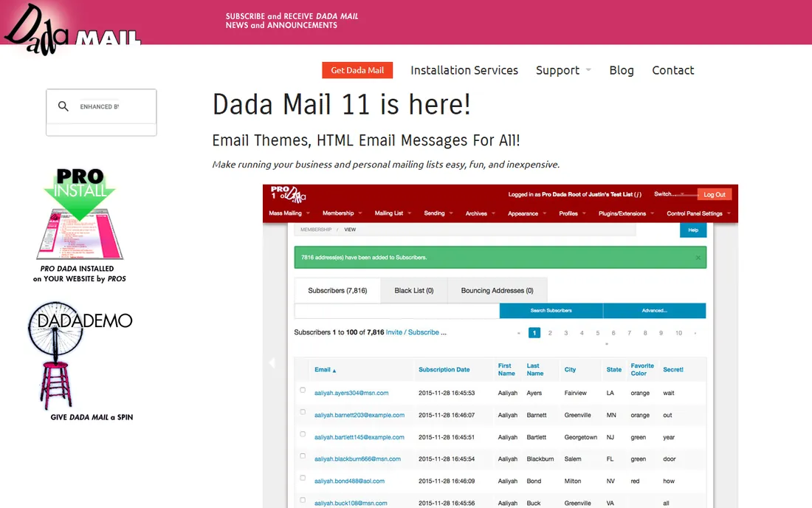Image resolution: width=812 pixels, height=508 pixels.
Task: Open the DadaDemo bicycle wheel graphic
Action: [80, 356]
